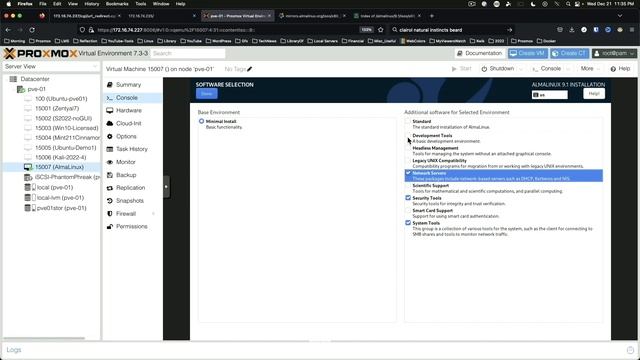Open the Tools menu in menu bar
Viewport: 640px width, 360px height.
[x=141, y=4]
